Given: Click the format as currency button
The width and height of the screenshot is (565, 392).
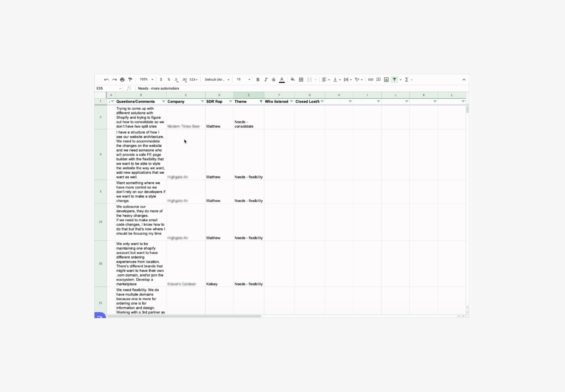Looking at the screenshot, I should [x=161, y=80].
